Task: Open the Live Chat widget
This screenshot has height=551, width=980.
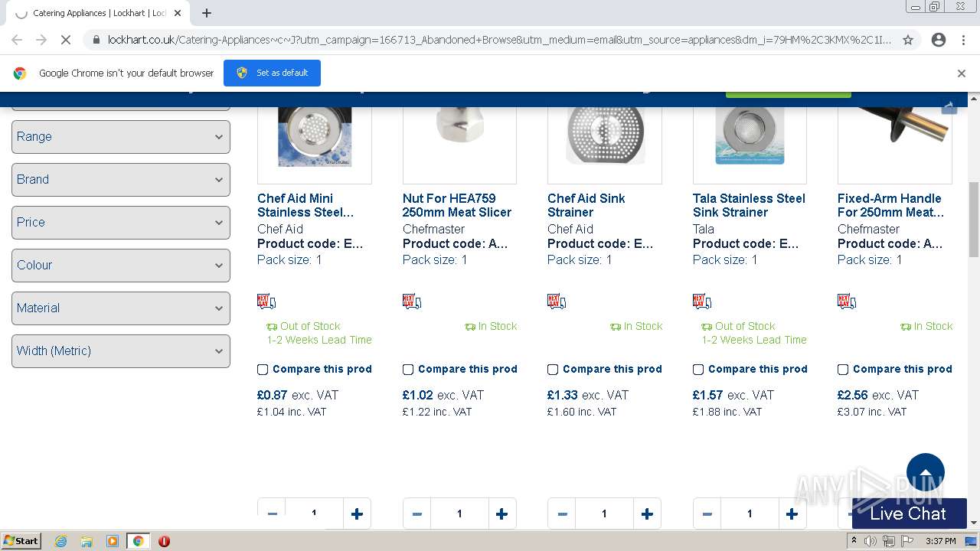Action: point(909,514)
